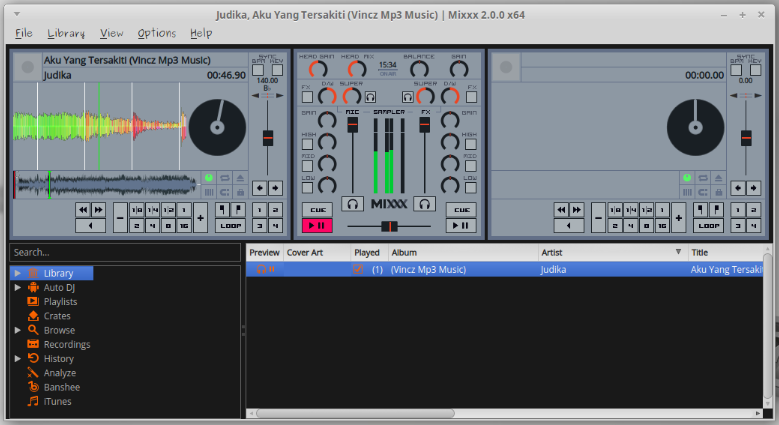Toggle LOOP button on deck 1
The height and width of the screenshot is (425, 779).
tap(231, 226)
